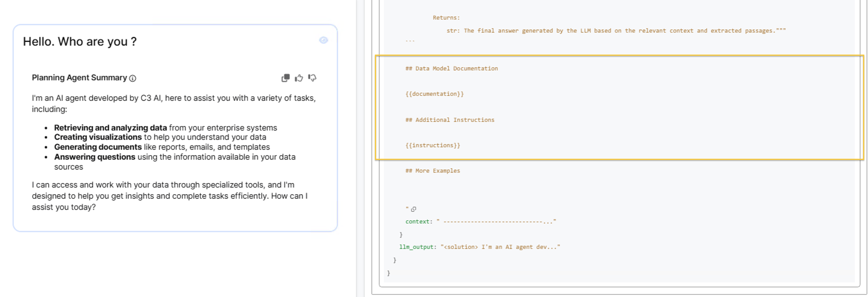Open info icon beside Planning Agent Summary
The width and height of the screenshot is (868, 297).
pos(133,78)
